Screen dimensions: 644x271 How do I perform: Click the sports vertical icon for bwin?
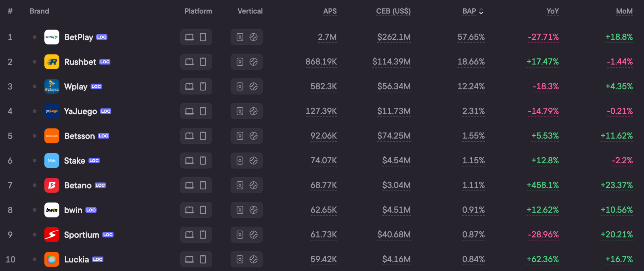(x=254, y=210)
